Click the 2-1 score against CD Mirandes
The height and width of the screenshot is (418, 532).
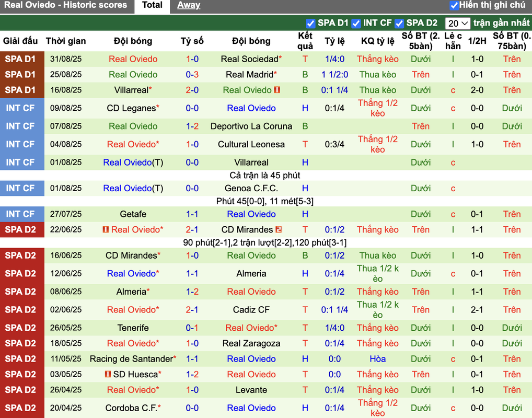coord(192,230)
